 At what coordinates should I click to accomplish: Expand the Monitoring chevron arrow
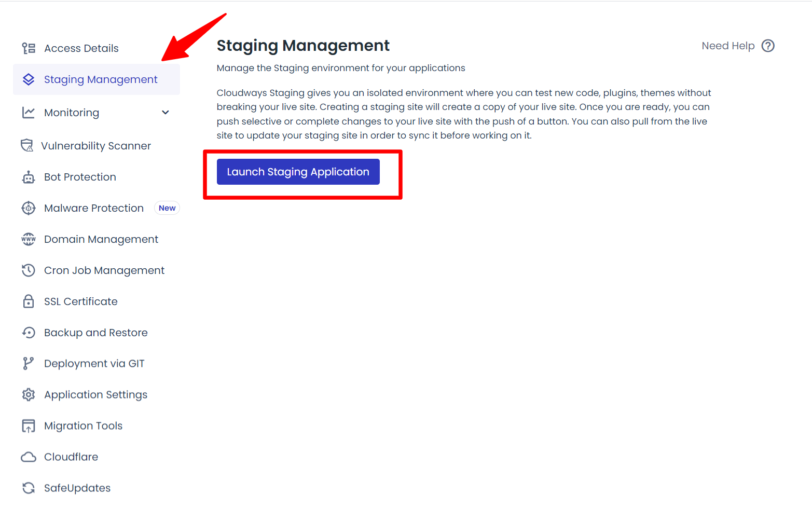(166, 113)
